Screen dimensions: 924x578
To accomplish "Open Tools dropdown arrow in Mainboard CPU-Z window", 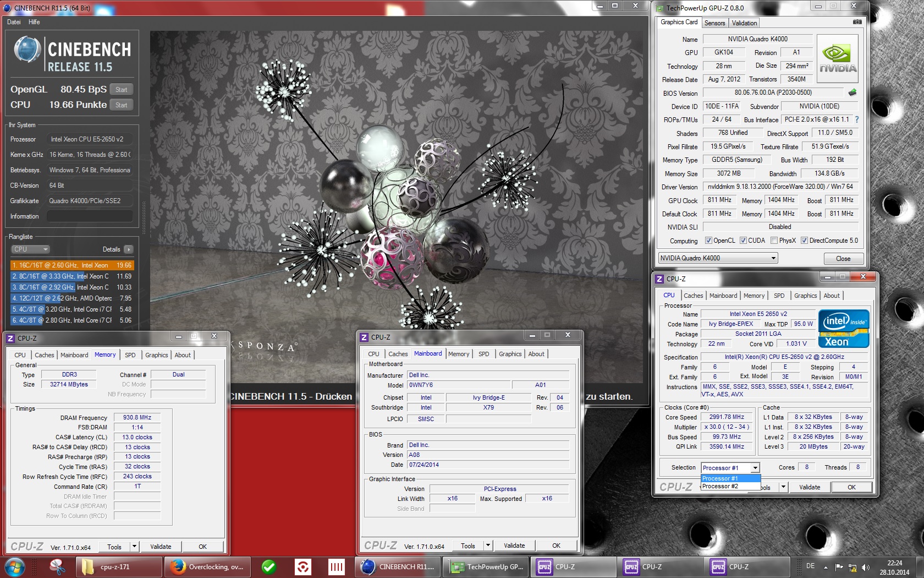I will click(488, 546).
